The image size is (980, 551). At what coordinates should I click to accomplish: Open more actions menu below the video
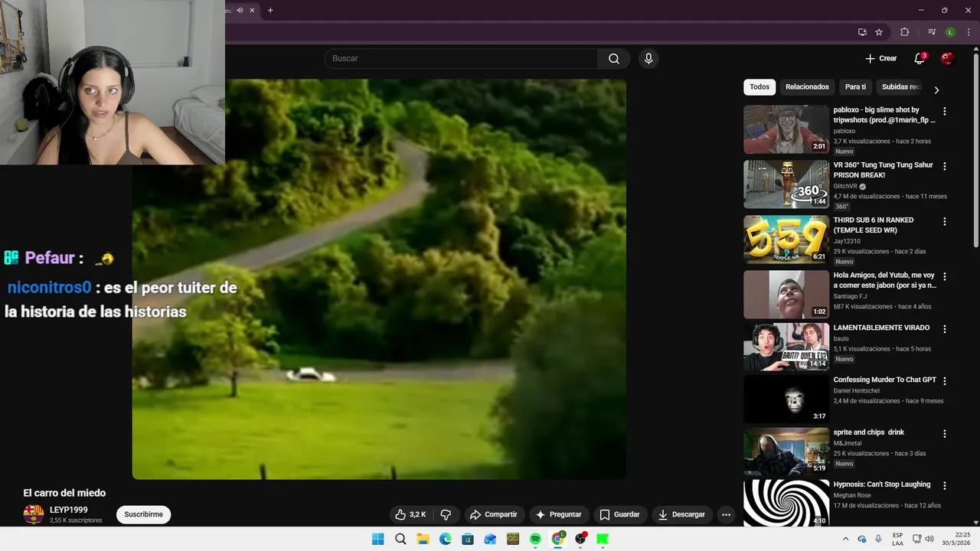[x=727, y=514]
